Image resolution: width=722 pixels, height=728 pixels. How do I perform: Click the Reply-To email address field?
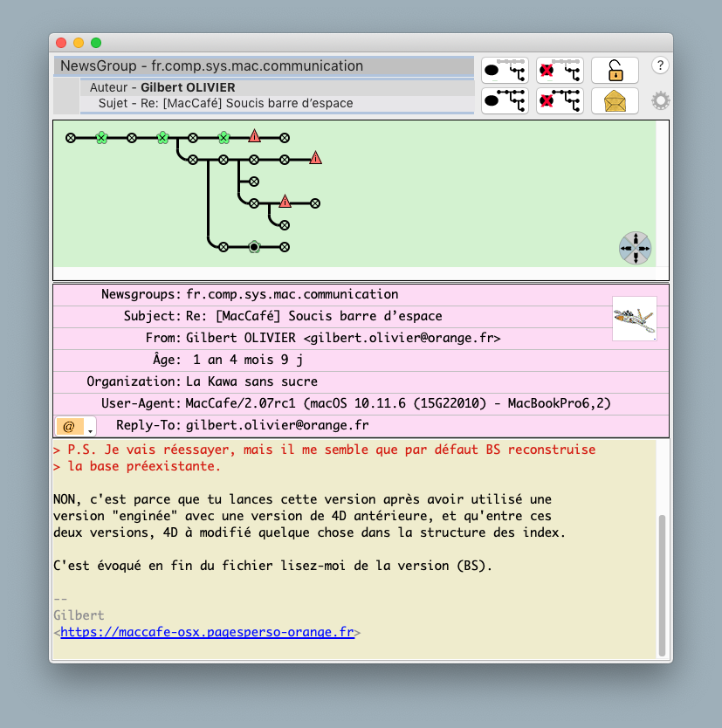[x=278, y=426]
